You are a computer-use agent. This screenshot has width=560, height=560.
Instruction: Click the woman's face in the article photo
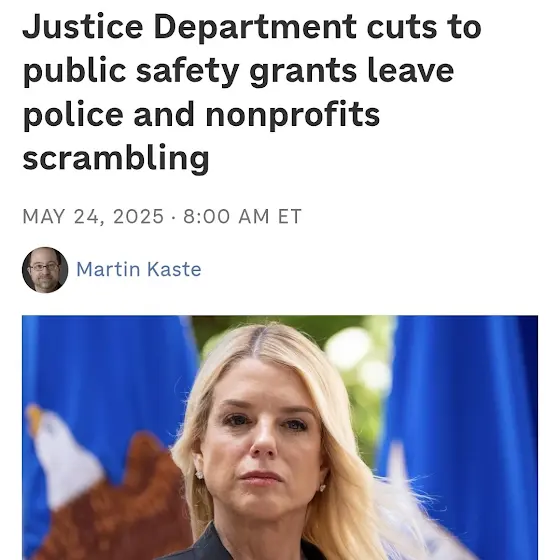point(264,443)
